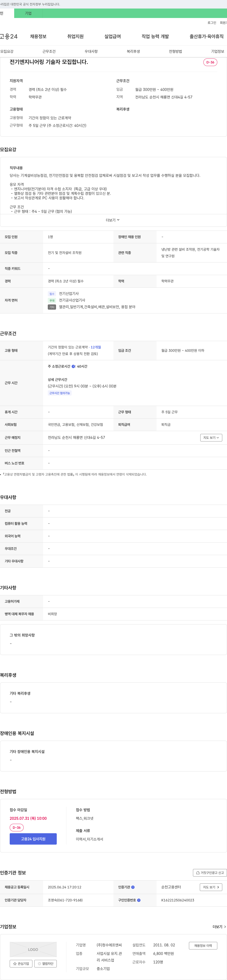Screen dimensions: 227x980
Task: Click the 조영숙(061-720-9168) contact text
Action: click(x=65, y=900)
